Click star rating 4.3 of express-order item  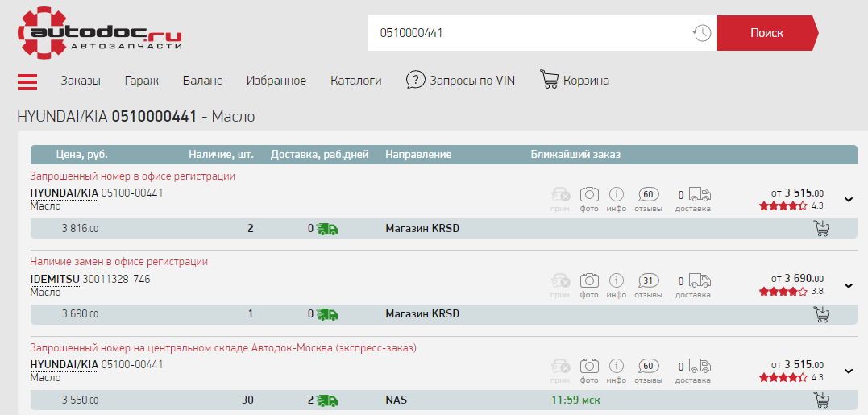coord(783,377)
